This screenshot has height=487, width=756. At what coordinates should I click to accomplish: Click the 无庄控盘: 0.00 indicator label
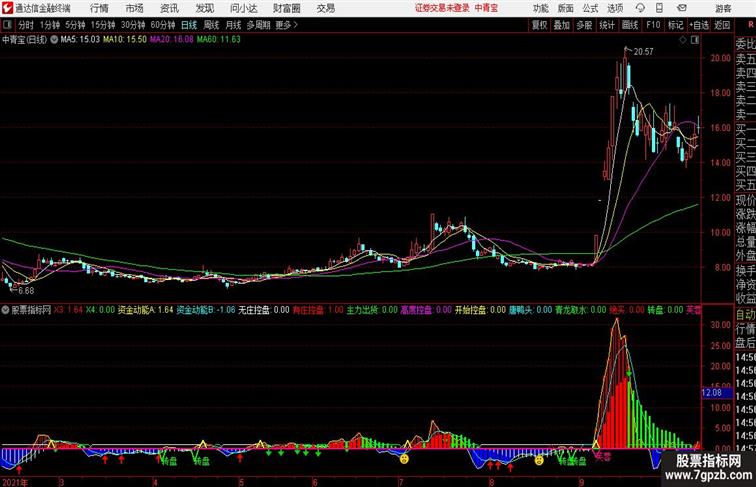264,310
